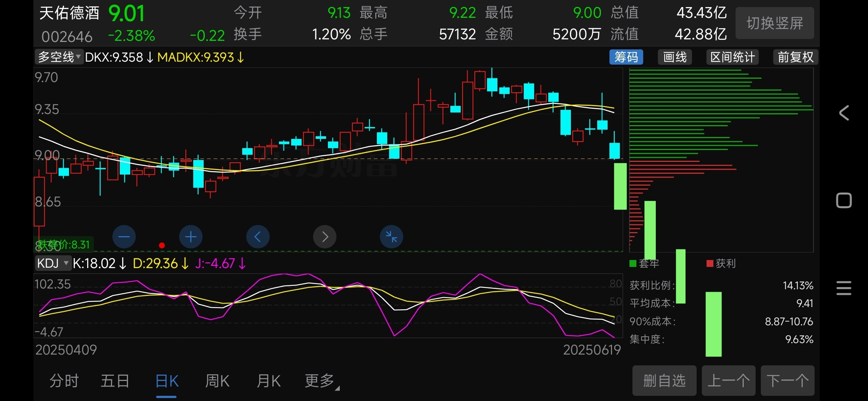Tap the 总手 value 57132
868x401 pixels.
pyautogui.click(x=457, y=34)
